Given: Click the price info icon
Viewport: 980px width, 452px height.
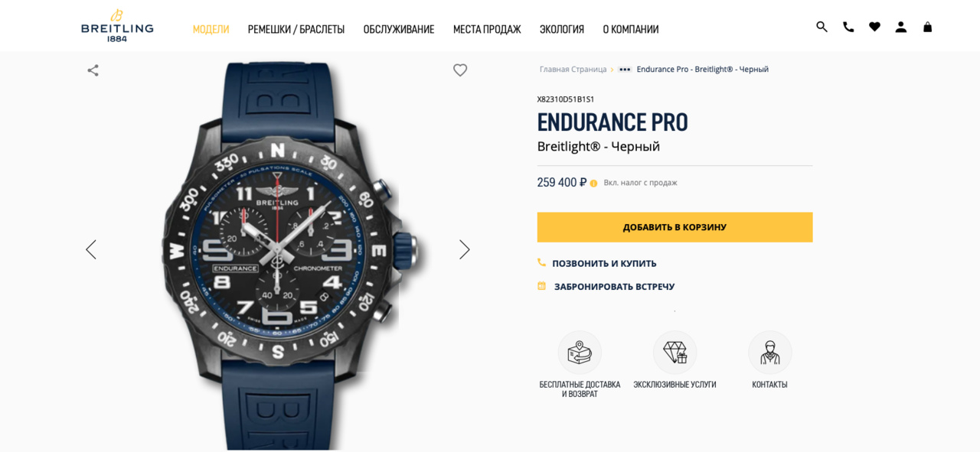Looking at the screenshot, I should (593, 184).
